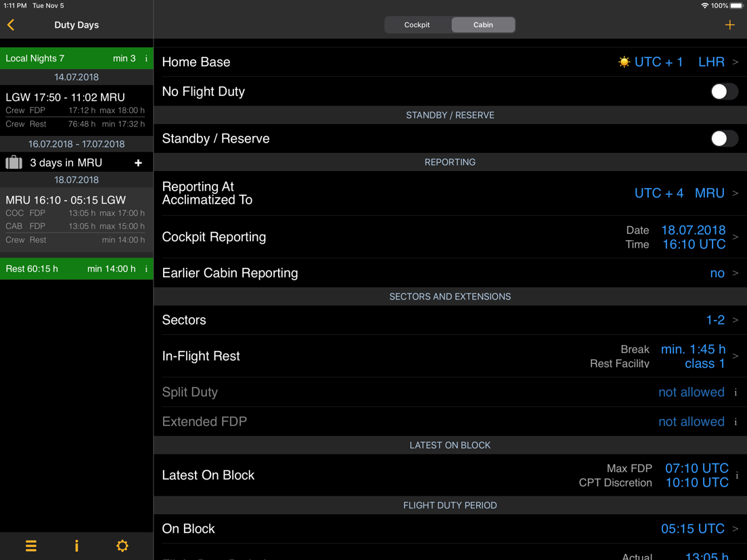Viewport: 747px width, 560px height.
Task: Select duty LGW 17:50 - 11:02 MRU
Action: point(76,110)
